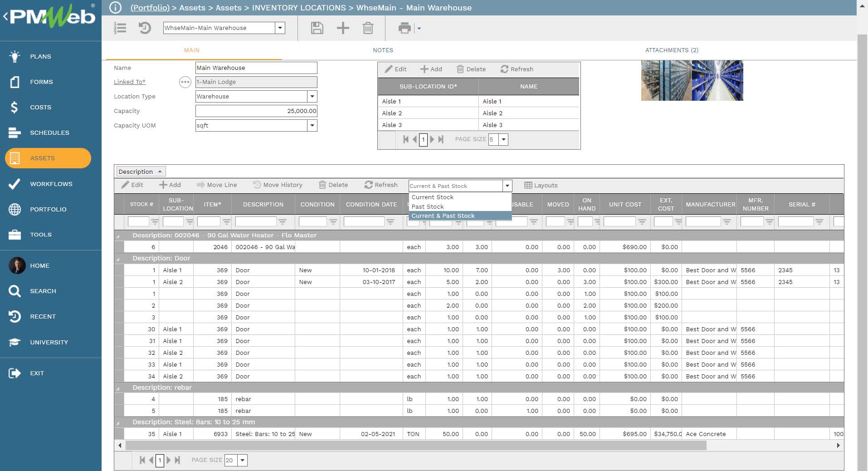Screen dimensions: 868x471
Task: Click the numbered list view icon
Action: tap(120, 28)
